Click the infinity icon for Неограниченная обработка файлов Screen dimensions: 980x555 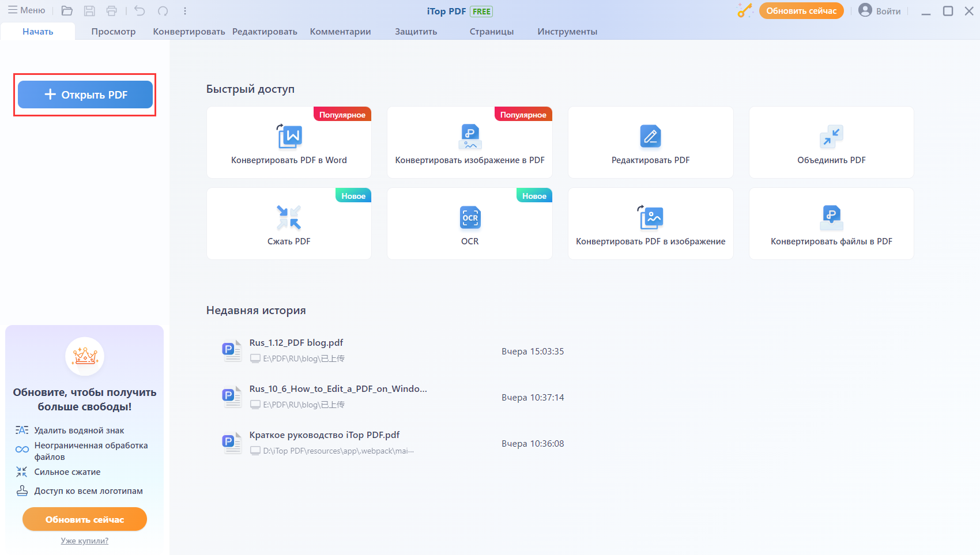[x=22, y=450]
